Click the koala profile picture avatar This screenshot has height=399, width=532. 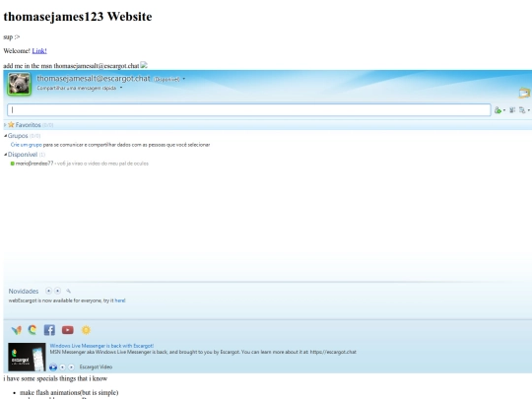(20, 84)
